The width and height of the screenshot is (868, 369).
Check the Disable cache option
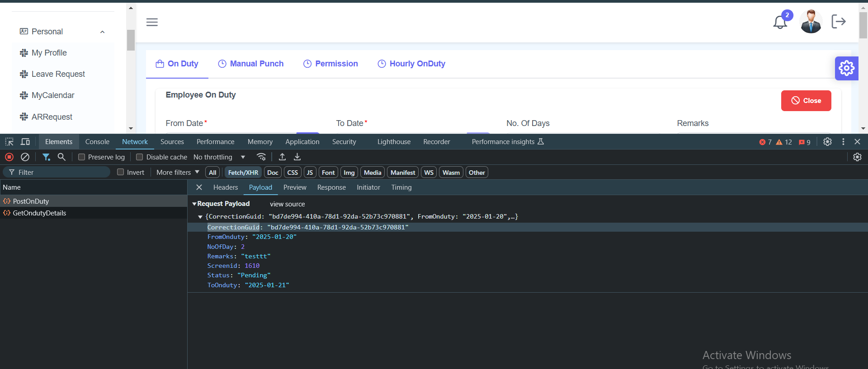(x=140, y=157)
